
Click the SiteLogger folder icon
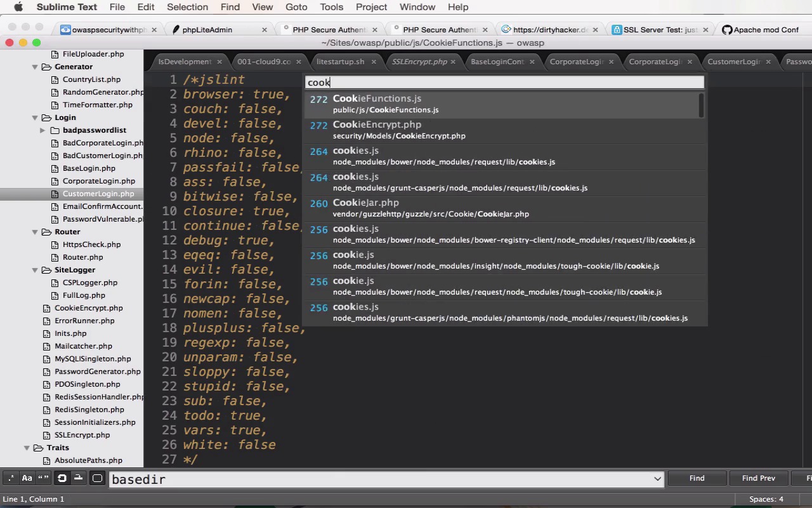click(46, 270)
